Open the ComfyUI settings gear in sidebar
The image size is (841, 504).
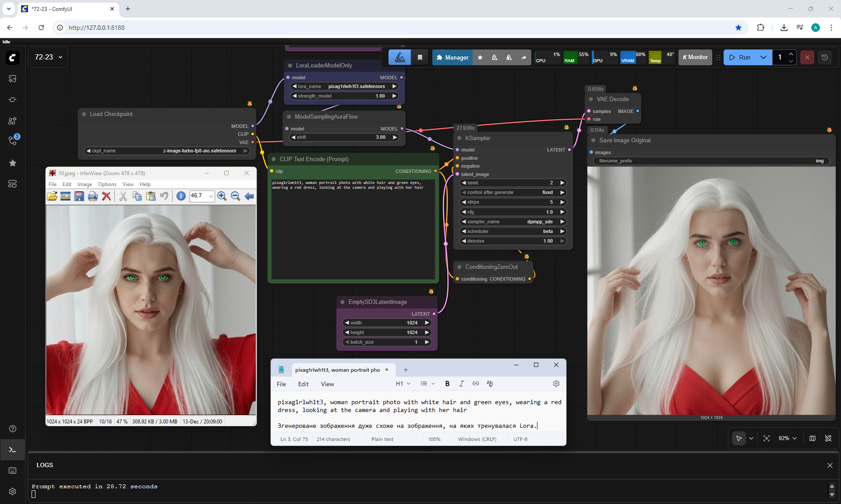[12, 491]
